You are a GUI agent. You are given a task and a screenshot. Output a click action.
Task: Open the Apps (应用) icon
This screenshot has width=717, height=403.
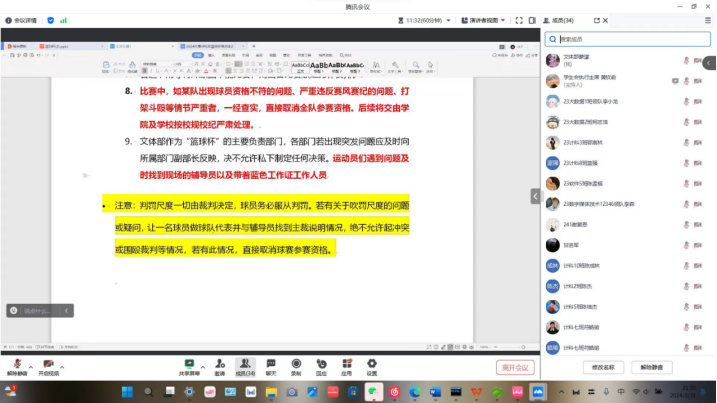(x=346, y=364)
